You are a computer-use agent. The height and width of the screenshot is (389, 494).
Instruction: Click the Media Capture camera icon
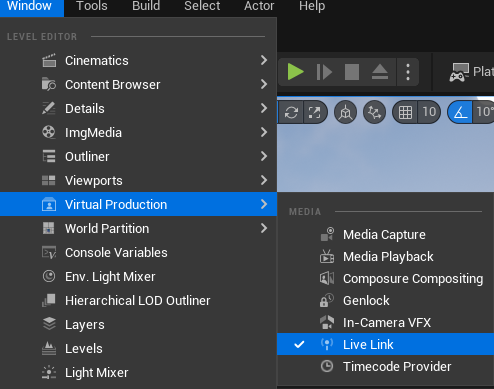[x=327, y=234]
